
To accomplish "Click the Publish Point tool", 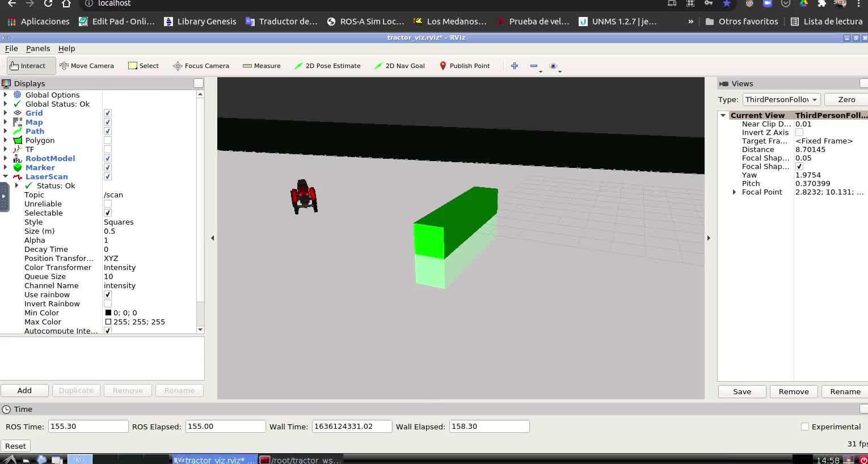I will point(464,66).
